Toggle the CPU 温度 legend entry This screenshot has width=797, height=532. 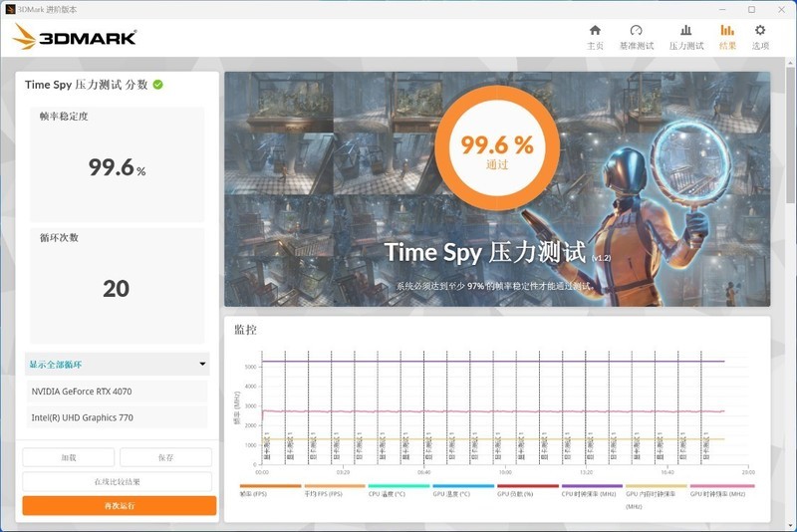(x=399, y=491)
